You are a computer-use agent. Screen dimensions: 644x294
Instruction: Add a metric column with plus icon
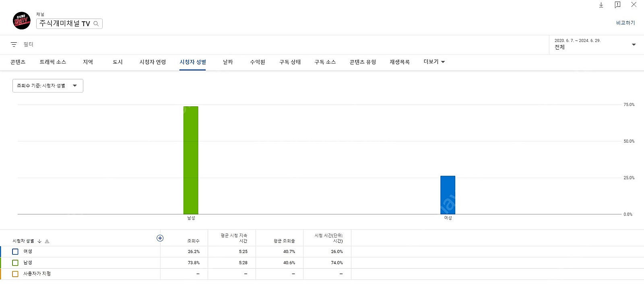click(160, 238)
